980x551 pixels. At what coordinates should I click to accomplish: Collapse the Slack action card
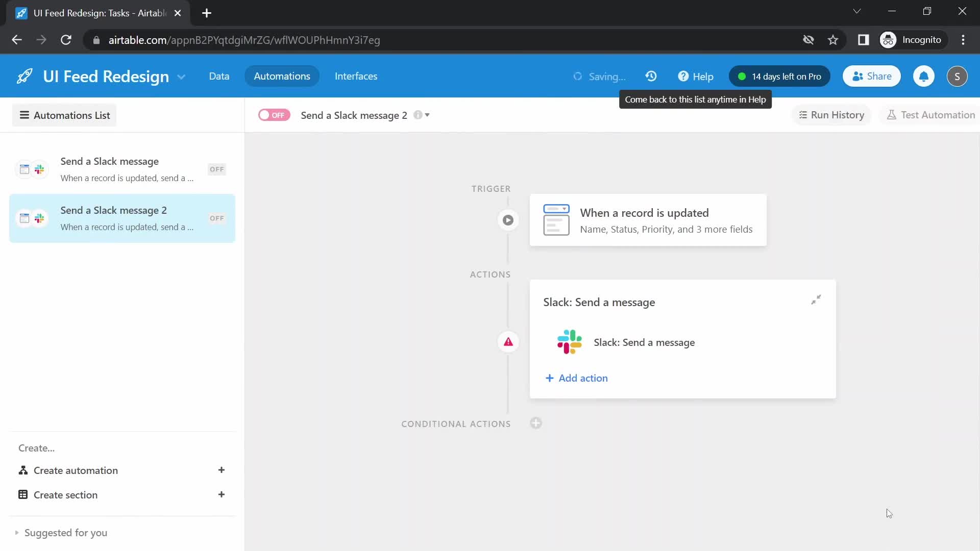point(816,300)
